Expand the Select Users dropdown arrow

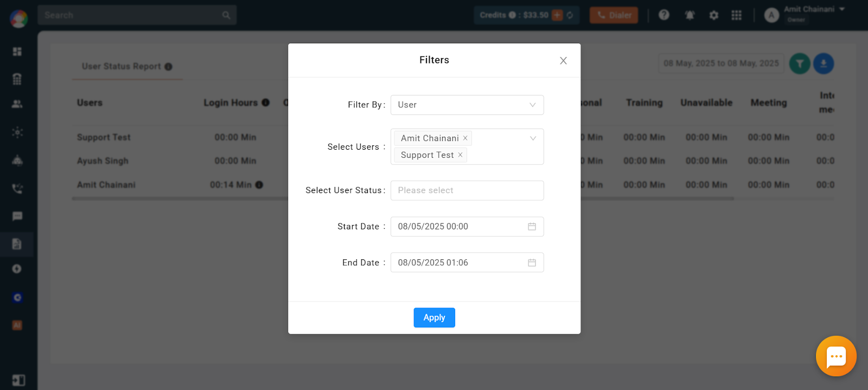coord(533,138)
